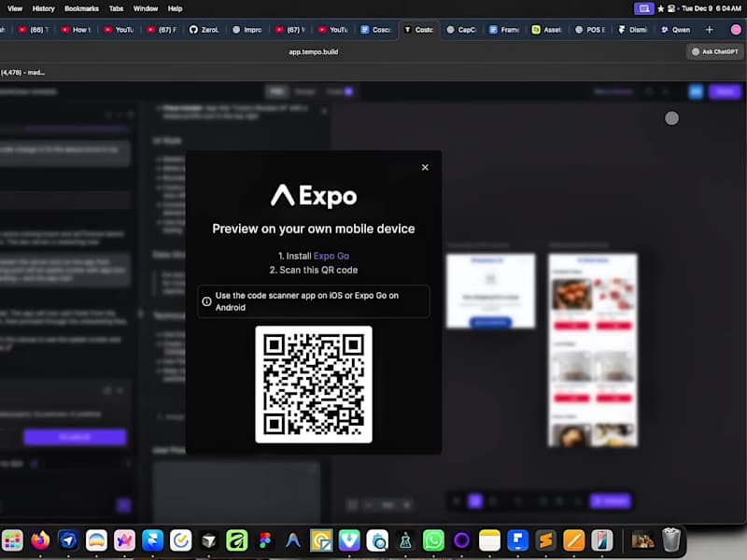Open the Expo Go install link
The height and width of the screenshot is (560, 747).
tap(331, 256)
